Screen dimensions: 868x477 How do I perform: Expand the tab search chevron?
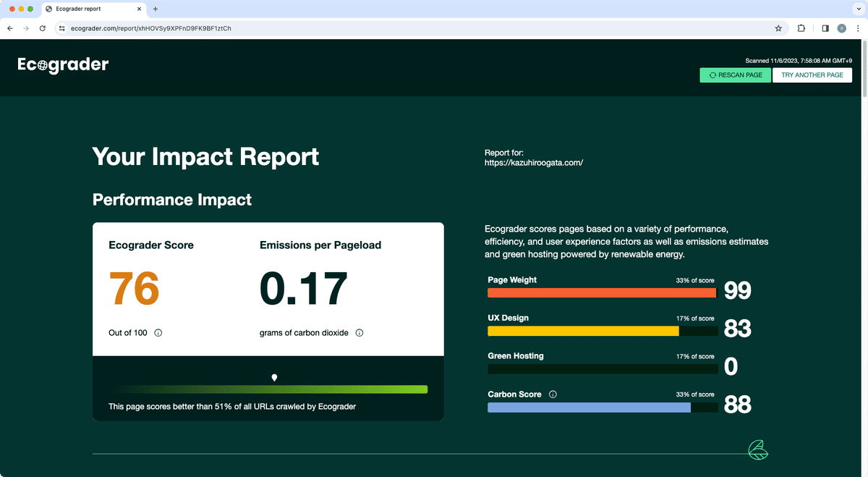pos(857,9)
